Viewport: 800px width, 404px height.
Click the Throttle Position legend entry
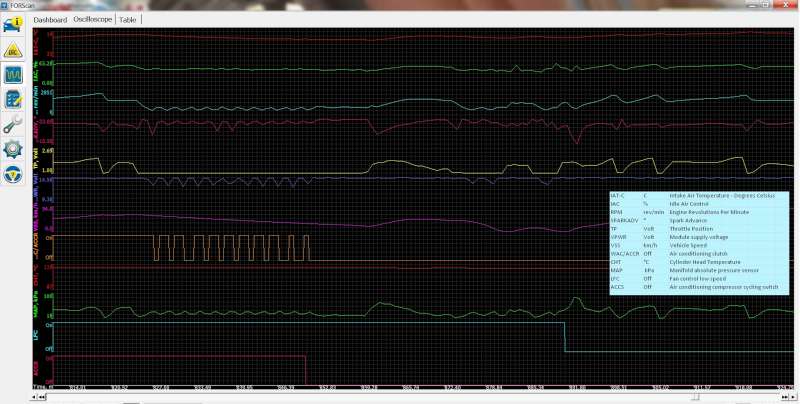click(x=698, y=228)
